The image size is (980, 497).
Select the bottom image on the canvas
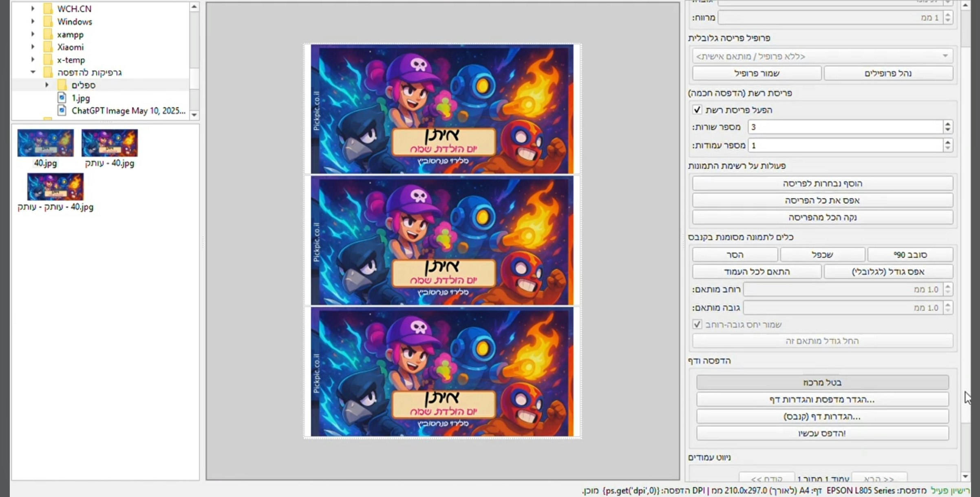click(442, 372)
